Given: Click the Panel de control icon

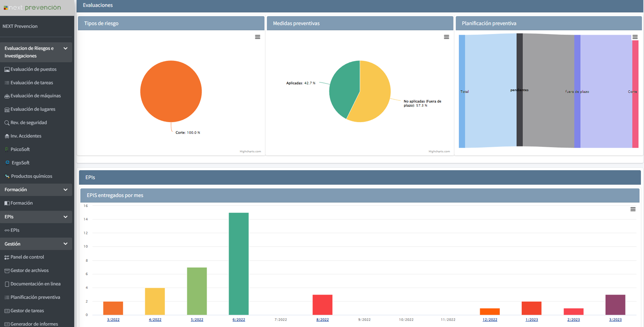Looking at the screenshot, I should [x=7, y=257].
